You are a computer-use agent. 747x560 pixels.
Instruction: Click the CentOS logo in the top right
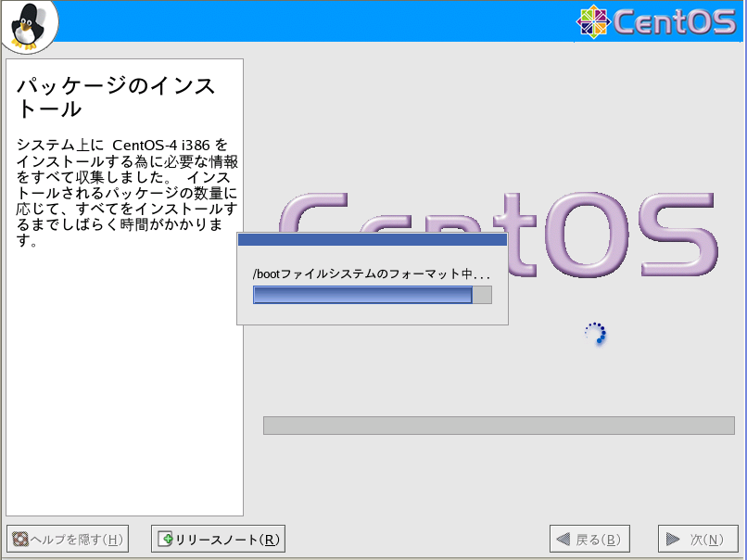coord(656,21)
